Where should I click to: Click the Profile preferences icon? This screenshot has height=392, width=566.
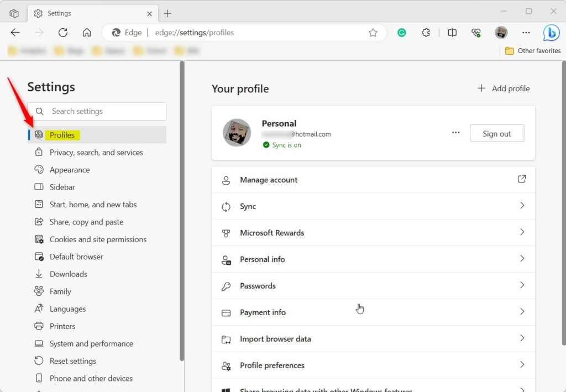(x=226, y=366)
